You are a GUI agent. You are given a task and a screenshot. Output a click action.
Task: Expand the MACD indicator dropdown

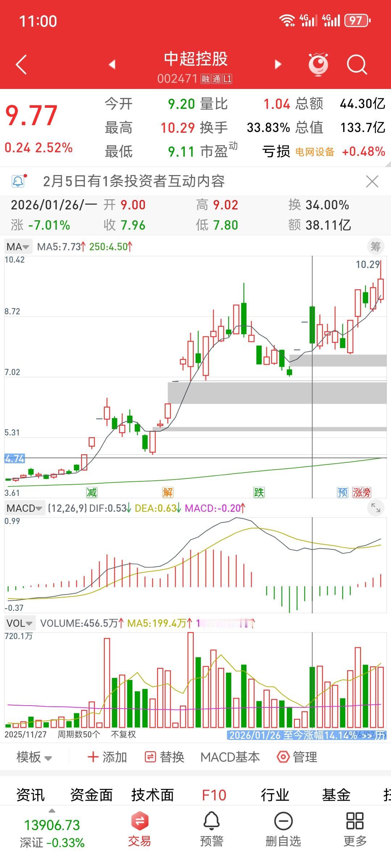click(x=25, y=508)
